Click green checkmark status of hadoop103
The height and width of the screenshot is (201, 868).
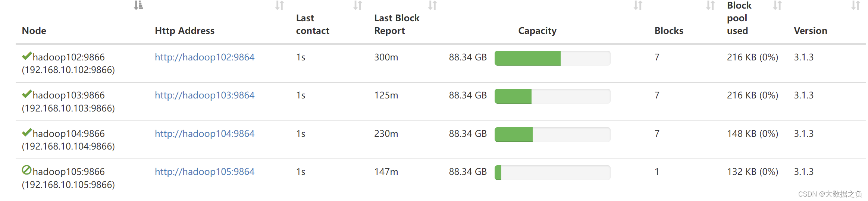point(27,94)
